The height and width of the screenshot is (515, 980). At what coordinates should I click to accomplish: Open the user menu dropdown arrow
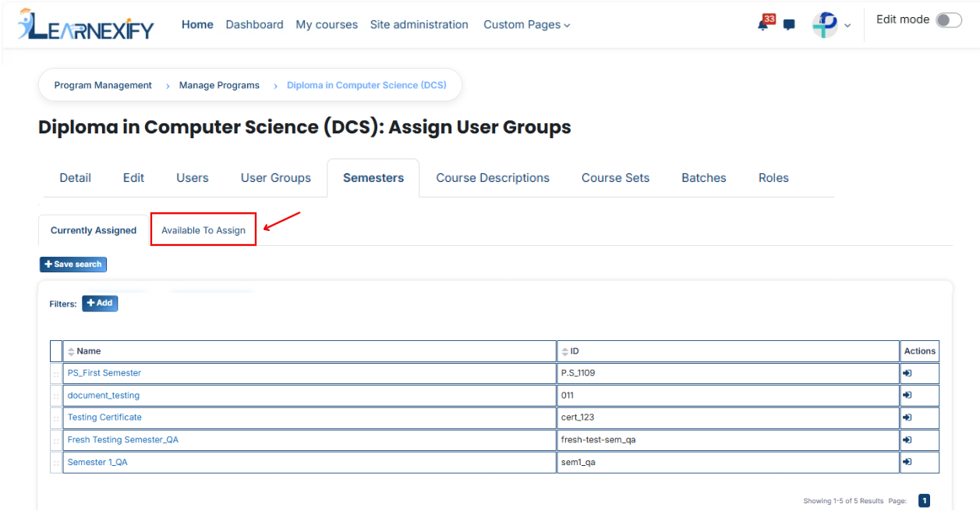pyautogui.click(x=847, y=26)
